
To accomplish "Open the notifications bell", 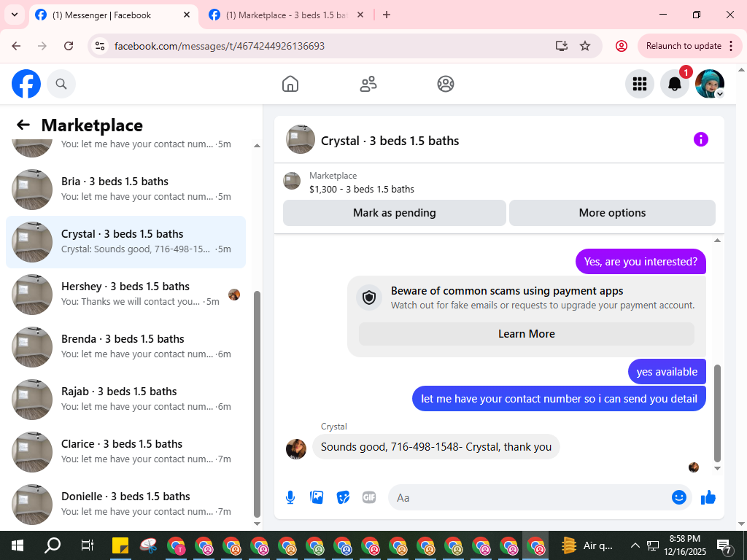I will [675, 85].
